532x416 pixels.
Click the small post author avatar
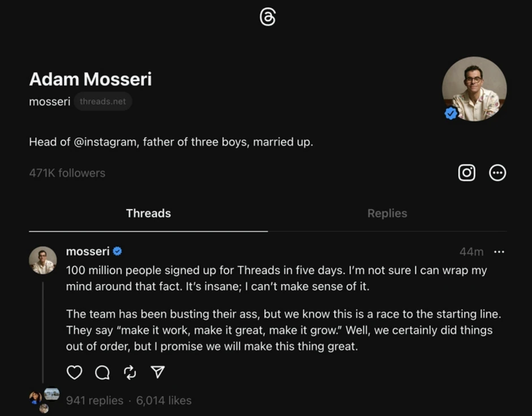coord(43,261)
